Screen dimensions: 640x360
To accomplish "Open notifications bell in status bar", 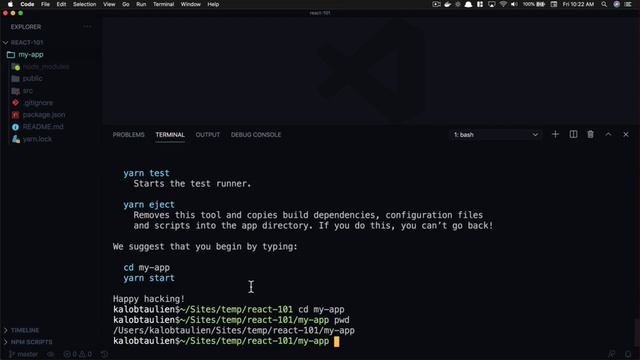I will click(628, 354).
